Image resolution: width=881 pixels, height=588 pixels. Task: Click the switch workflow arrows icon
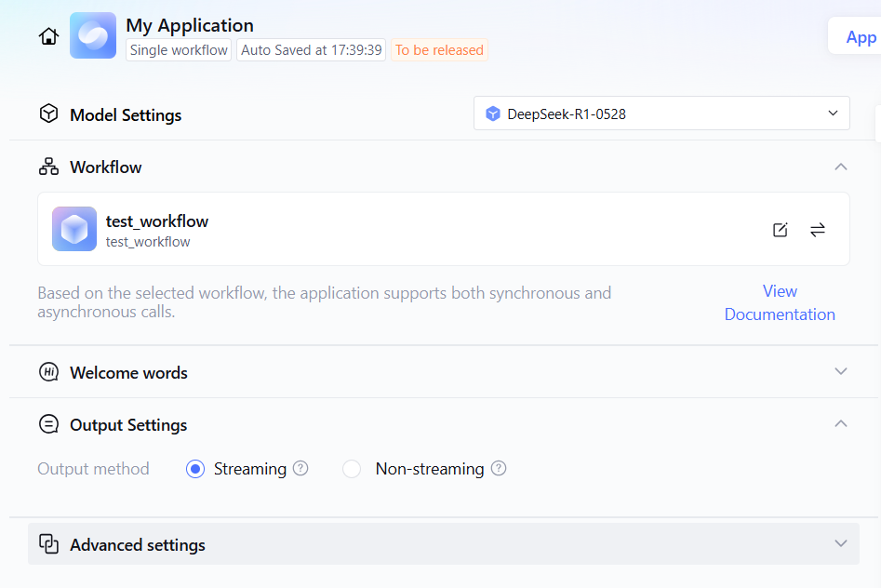click(818, 230)
